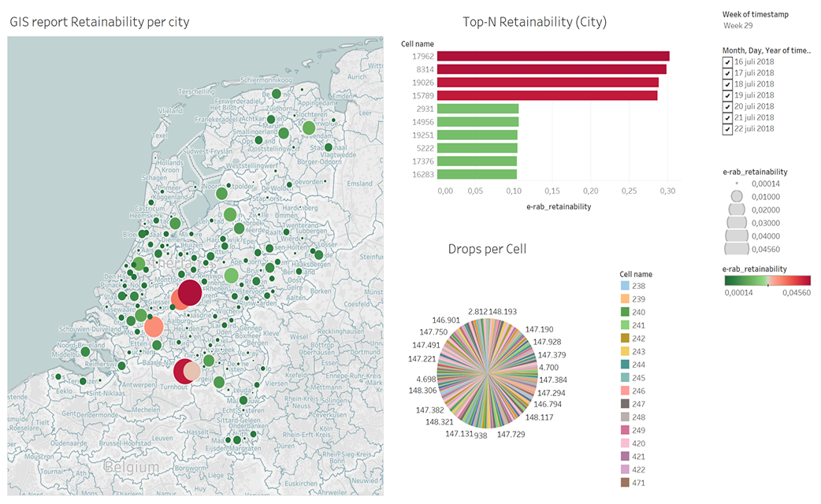The image size is (821, 504).
Task: Click the 0,30 axis tick label
Action: point(667,191)
